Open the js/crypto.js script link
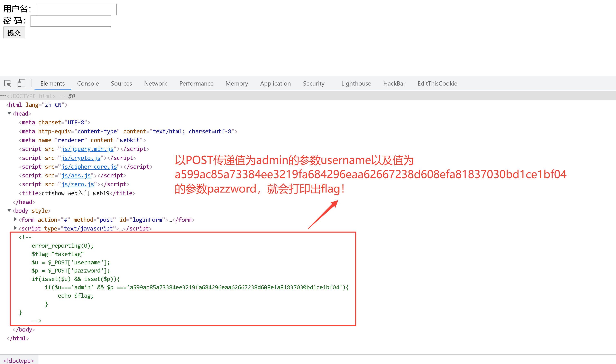 [x=81, y=158]
